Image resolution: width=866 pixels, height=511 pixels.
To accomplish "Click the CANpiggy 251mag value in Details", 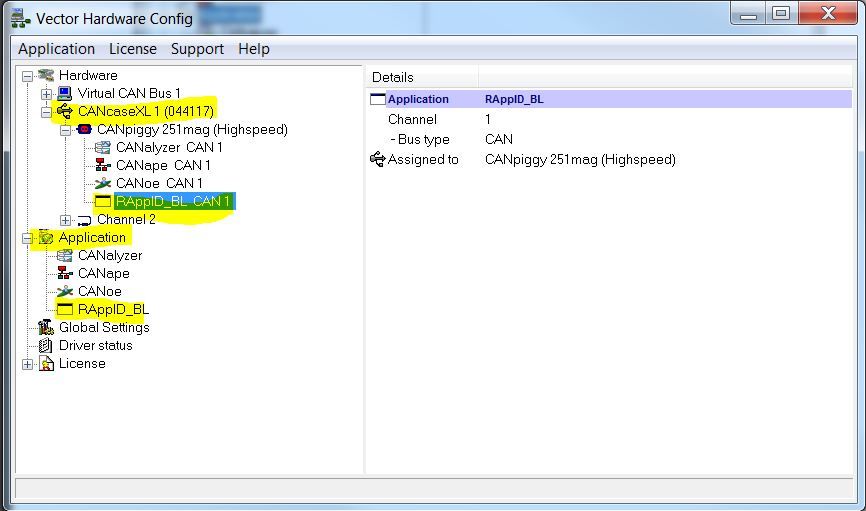I will 580,160.
